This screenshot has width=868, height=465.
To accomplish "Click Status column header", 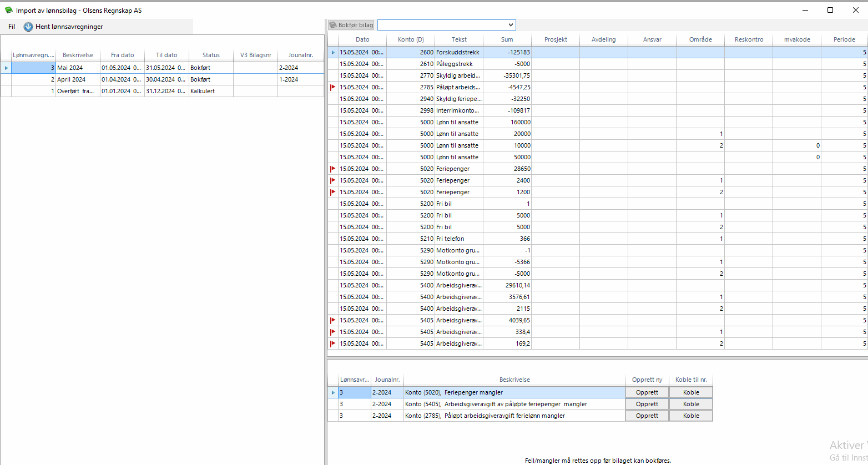I will pos(211,55).
